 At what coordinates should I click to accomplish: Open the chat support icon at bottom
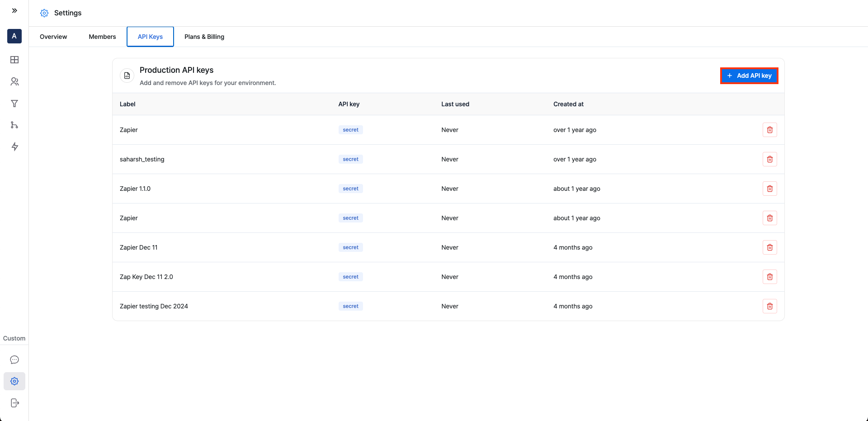pyautogui.click(x=14, y=360)
